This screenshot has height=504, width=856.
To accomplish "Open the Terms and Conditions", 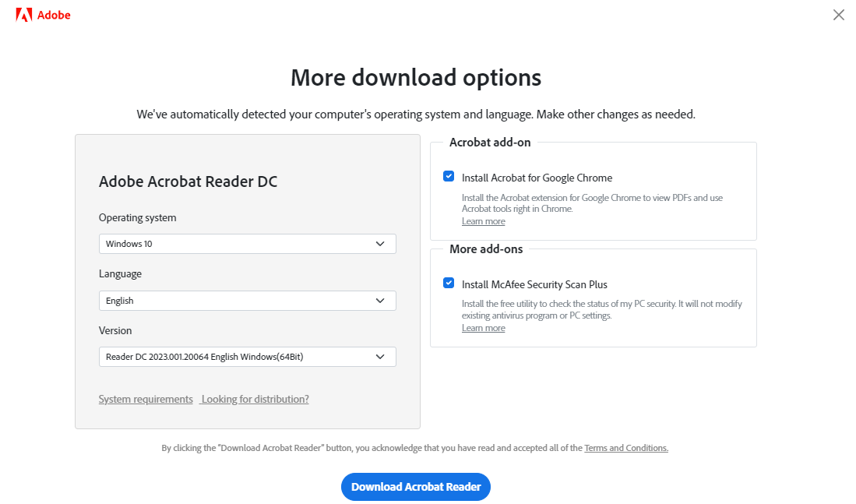I will point(625,447).
